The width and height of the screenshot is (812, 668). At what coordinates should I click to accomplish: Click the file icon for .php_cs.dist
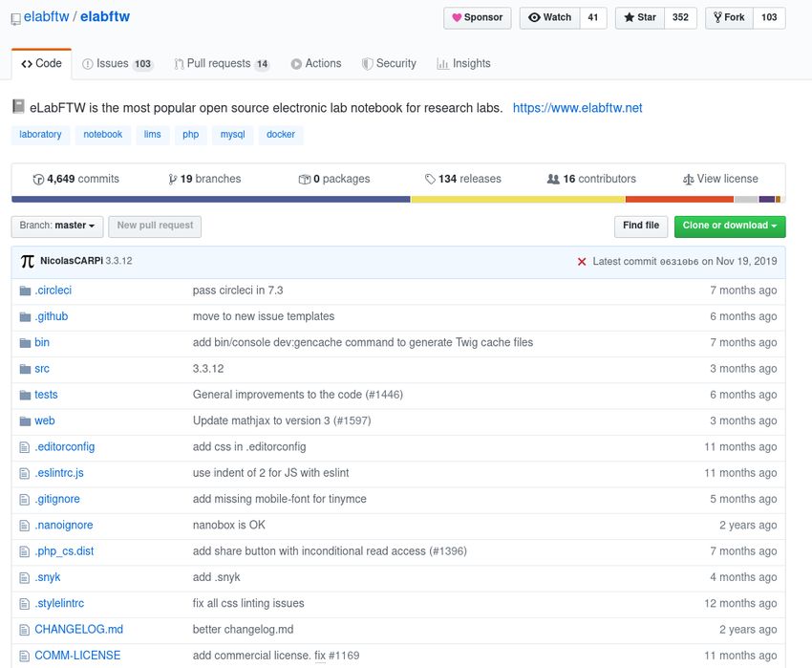(24, 551)
